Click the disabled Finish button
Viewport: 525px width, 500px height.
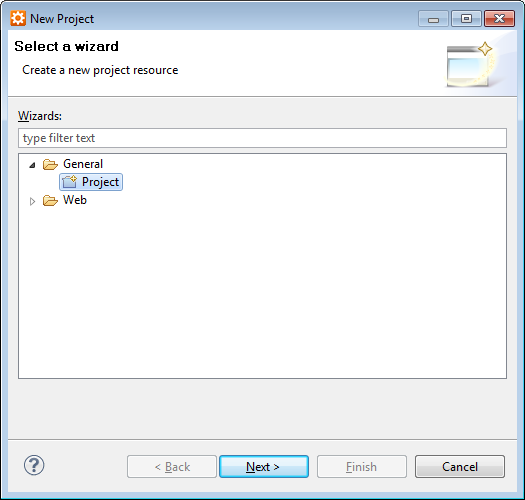(x=362, y=466)
